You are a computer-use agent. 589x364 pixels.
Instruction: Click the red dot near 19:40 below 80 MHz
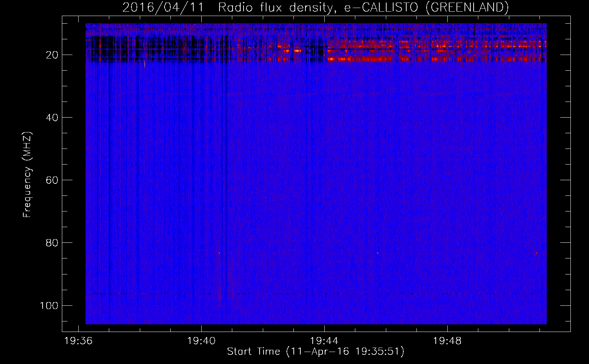(219, 253)
